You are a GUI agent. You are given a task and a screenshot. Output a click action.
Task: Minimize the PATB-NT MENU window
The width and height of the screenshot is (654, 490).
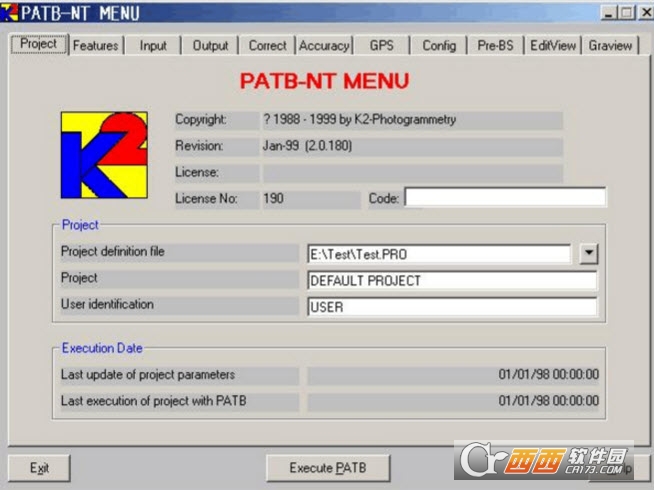pyautogui.click(x=609, y=13)
